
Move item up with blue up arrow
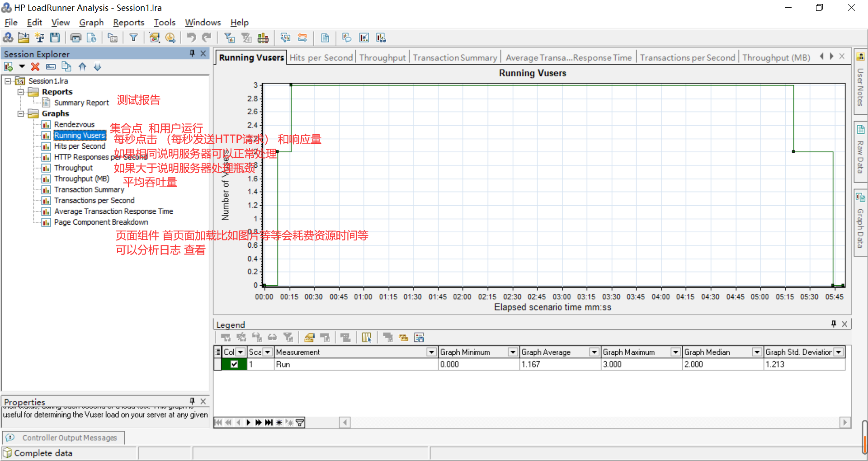(82, 67)
